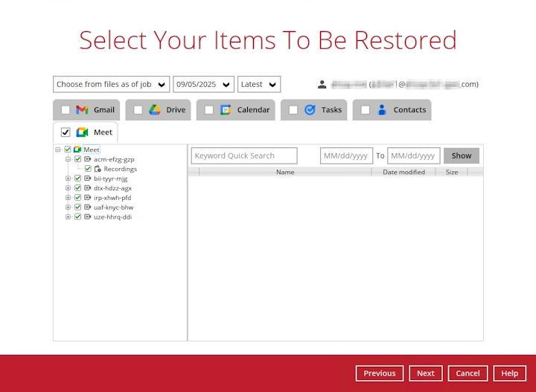The width and height of the screenshot is (536, 392).
Task: Click the Calendar icon on its tab
Action: 226,110
